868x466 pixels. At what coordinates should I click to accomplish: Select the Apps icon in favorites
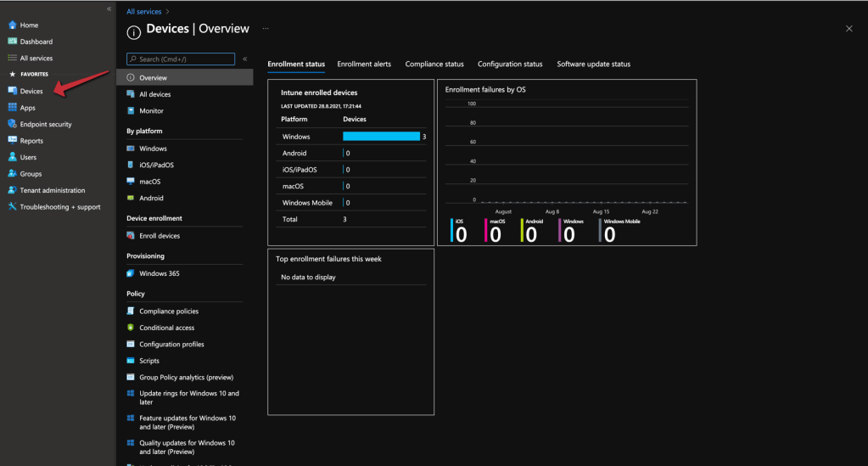pyautogui.click(x=12, y=108)
